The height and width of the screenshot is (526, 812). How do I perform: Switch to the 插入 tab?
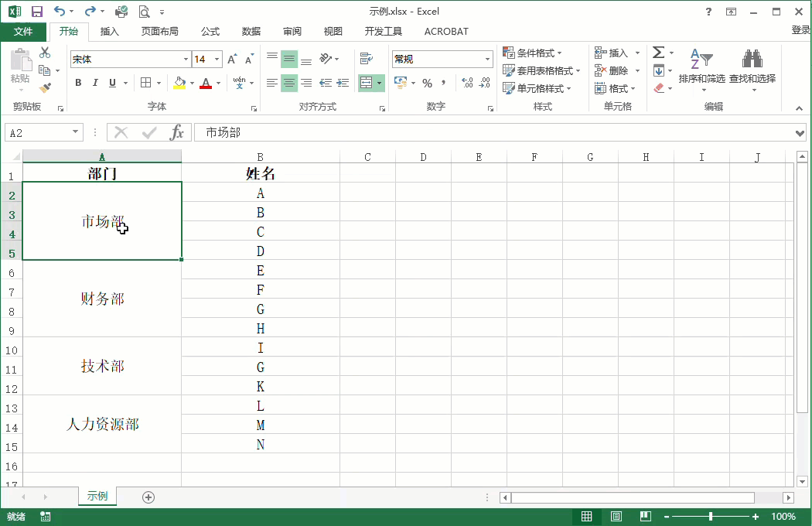pos(109,32)
